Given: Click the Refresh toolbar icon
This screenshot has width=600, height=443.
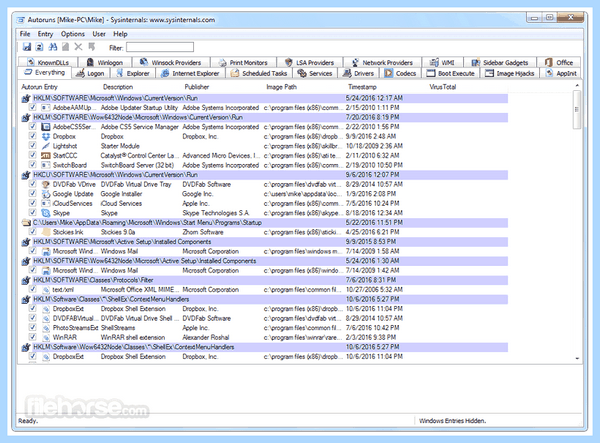Looking at the screenshot, I should tap(39, 47).
